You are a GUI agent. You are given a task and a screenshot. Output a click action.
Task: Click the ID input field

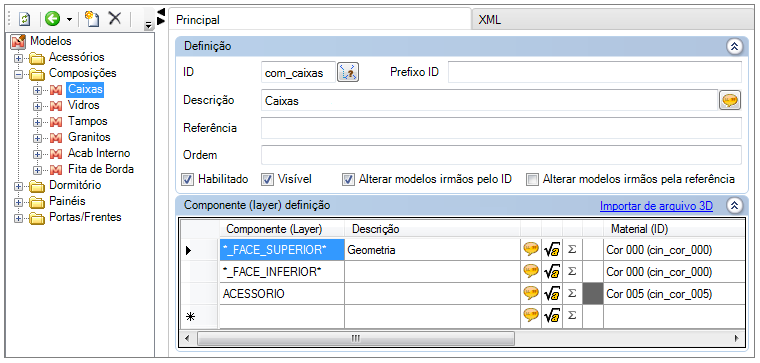click(298, 73)
